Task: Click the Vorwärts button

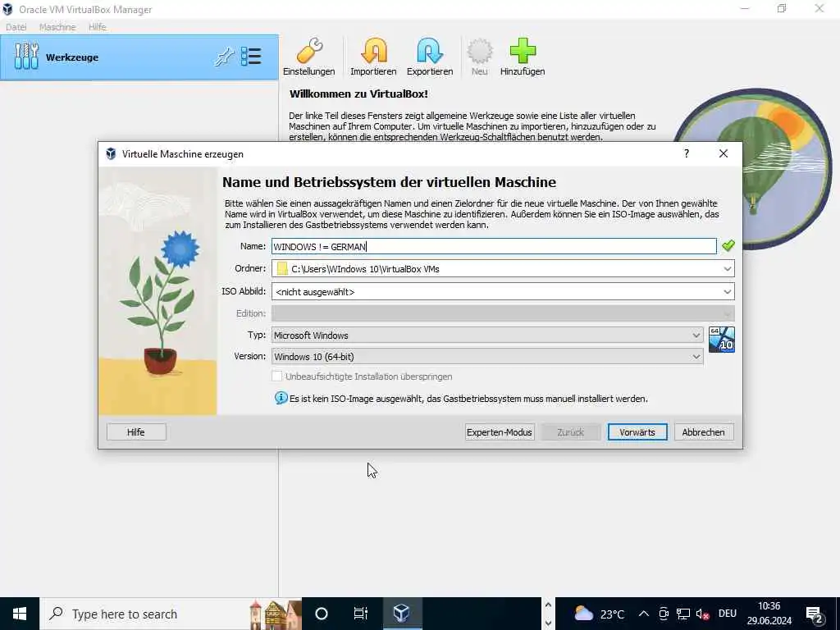Action: pyautogui.click(x=637, y=432)
